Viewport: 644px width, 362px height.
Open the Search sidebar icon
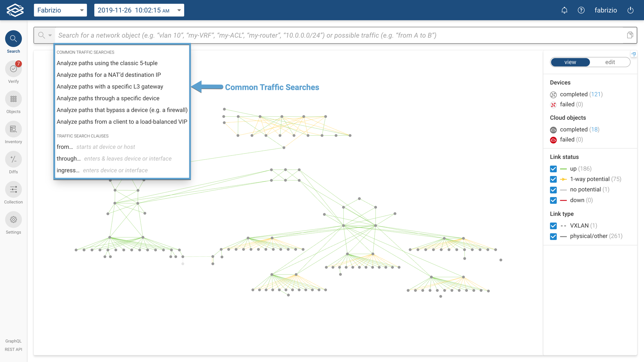[x=13, y=39]
